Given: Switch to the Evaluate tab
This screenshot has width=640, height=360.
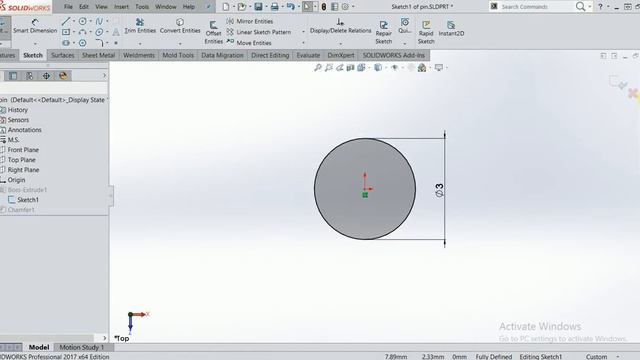Looking at the screenshot, I should [x=308, y=55].
